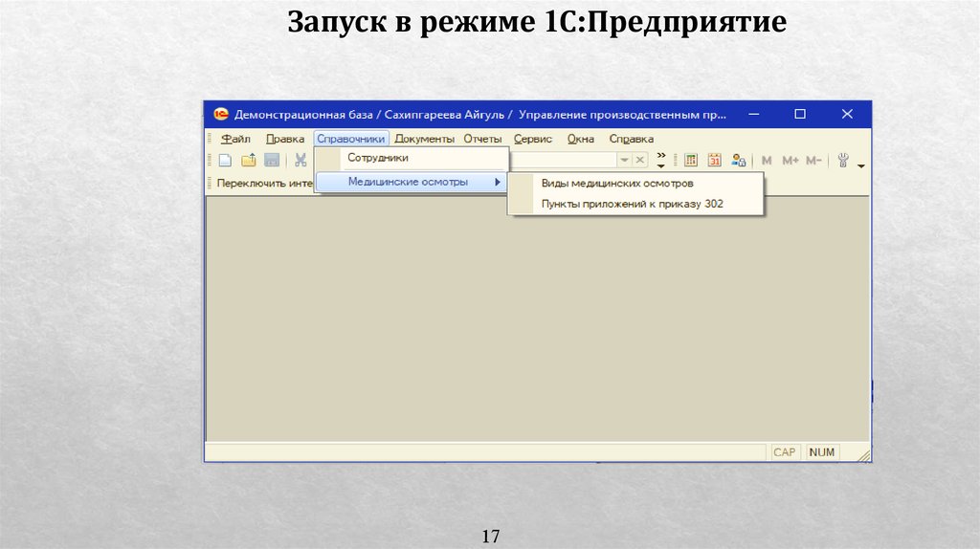The image size is (980, 549).
Task: Expand the toolbar overflow chevron
Action: (x=660, y=160)
